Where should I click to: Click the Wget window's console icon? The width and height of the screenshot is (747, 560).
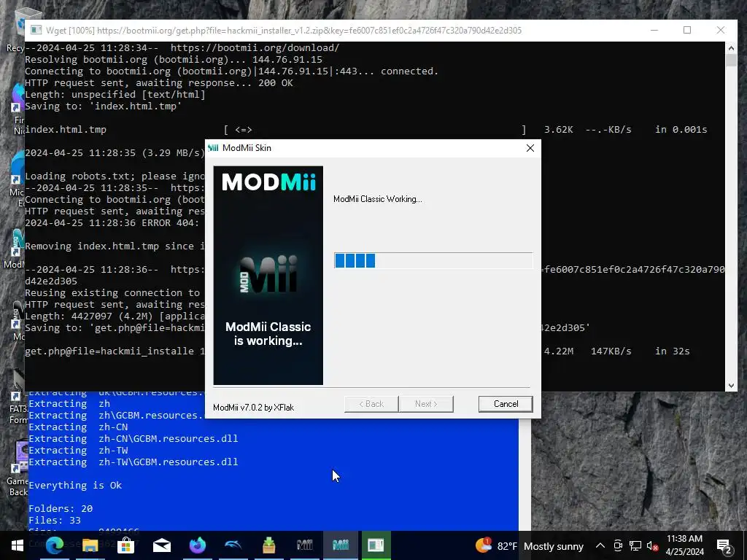point(36,30)
